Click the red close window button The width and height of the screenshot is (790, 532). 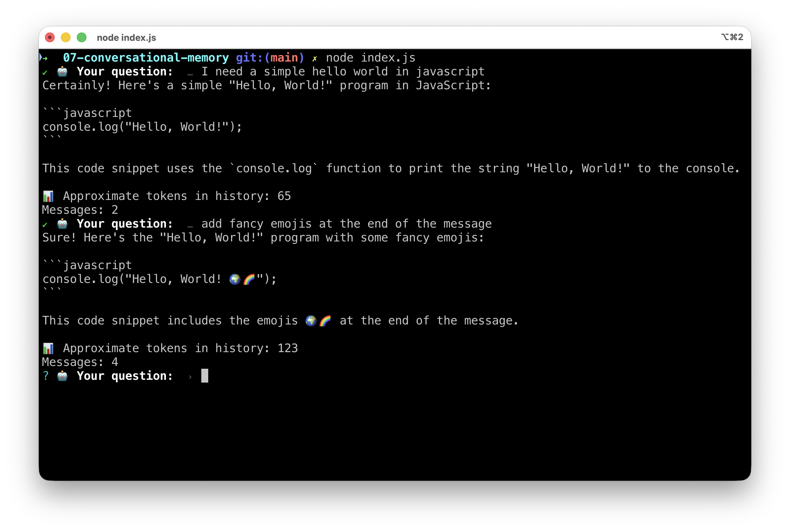[50, 37]
